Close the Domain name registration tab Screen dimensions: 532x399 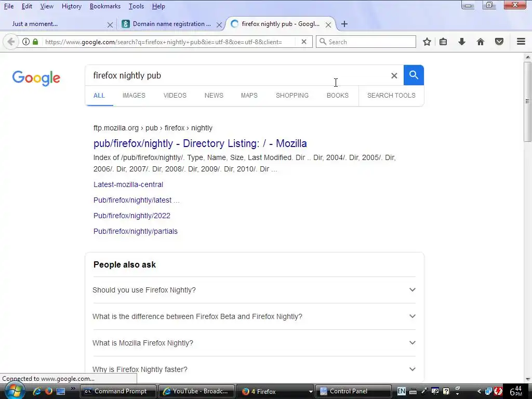click(x=219, y=25)
